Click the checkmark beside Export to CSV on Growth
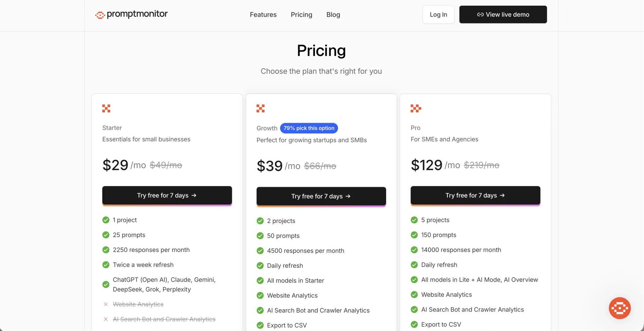This screenshot has height=331, width=644. (260, 325)
